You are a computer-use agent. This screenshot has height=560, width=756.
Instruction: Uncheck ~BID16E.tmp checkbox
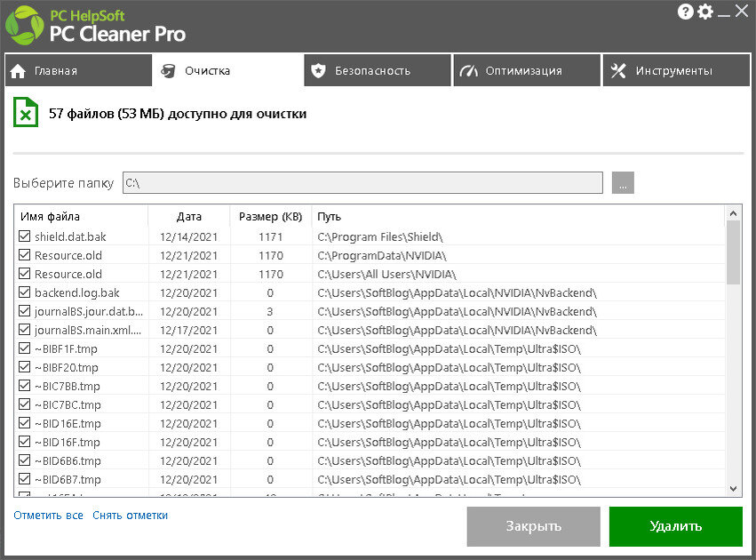pyautogui.click(x=24, y=423)
